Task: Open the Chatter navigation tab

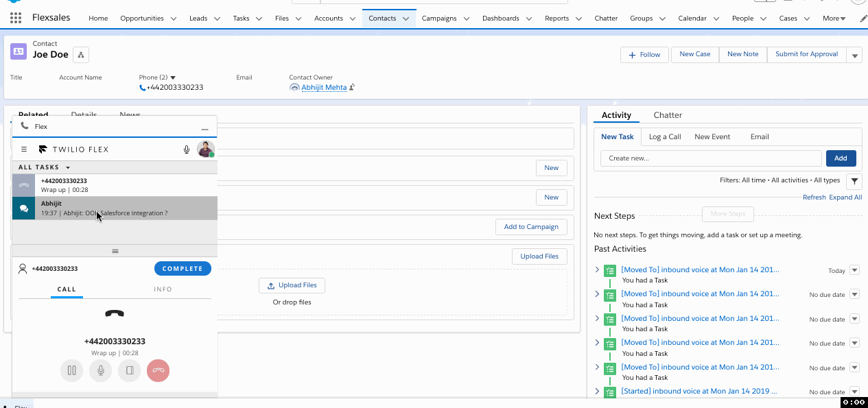Action: (606, 19)
